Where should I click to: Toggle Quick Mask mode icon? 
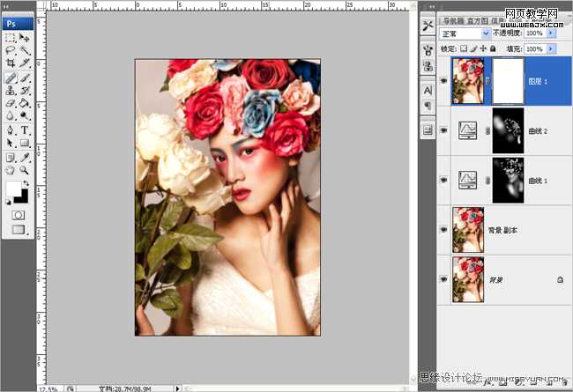[x=18, y=215]
